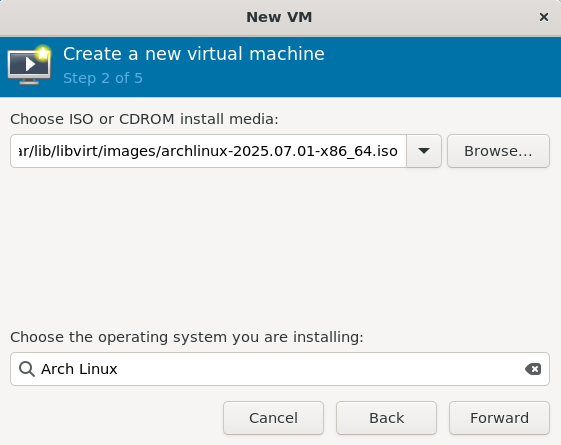Focus the ISO path combo box field

pyautogui.click(x=209, y=151)
